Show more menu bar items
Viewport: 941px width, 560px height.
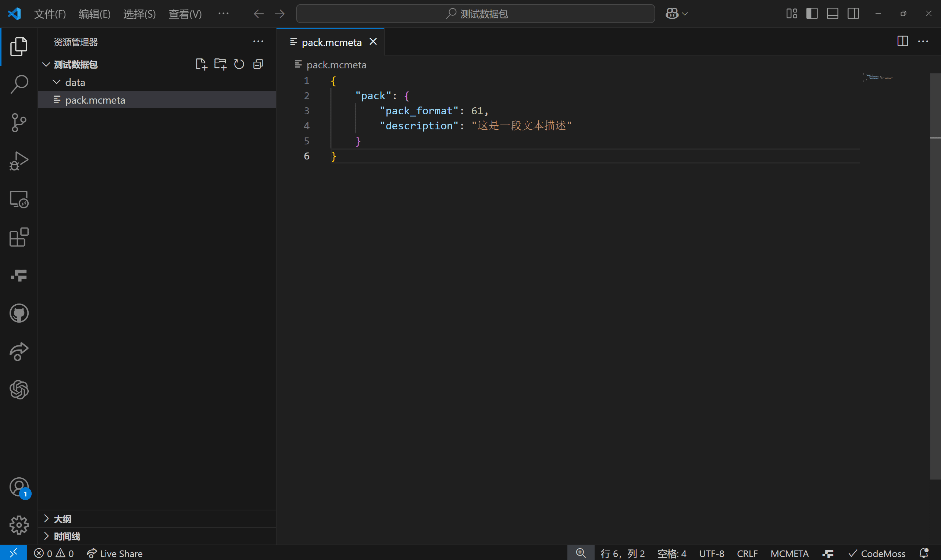click(224, 14)
